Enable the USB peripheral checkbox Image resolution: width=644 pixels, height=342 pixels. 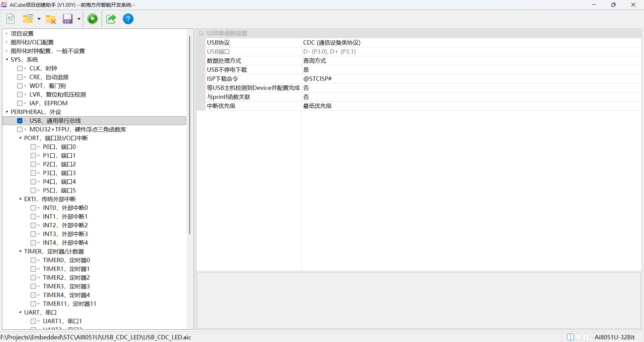click(x=20, y=121)
